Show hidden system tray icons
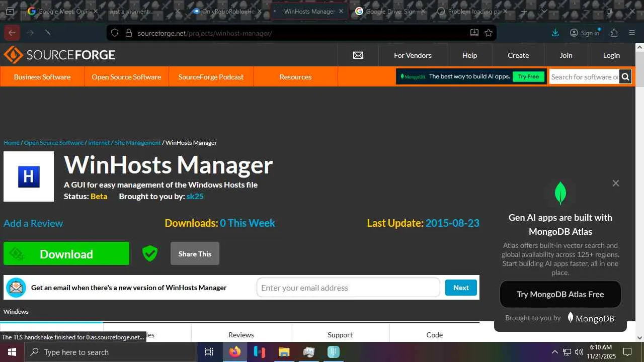The width and height of the screenshot is (644, 362). [x=555, y=352]
